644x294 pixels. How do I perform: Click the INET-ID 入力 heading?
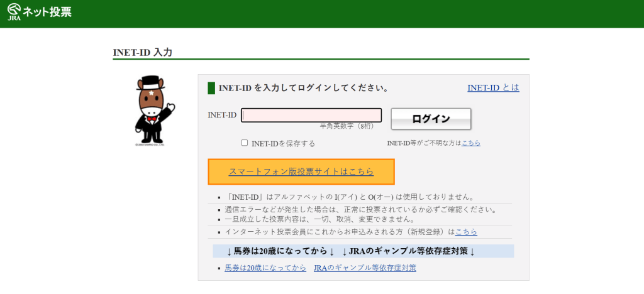tap(143, 53)
